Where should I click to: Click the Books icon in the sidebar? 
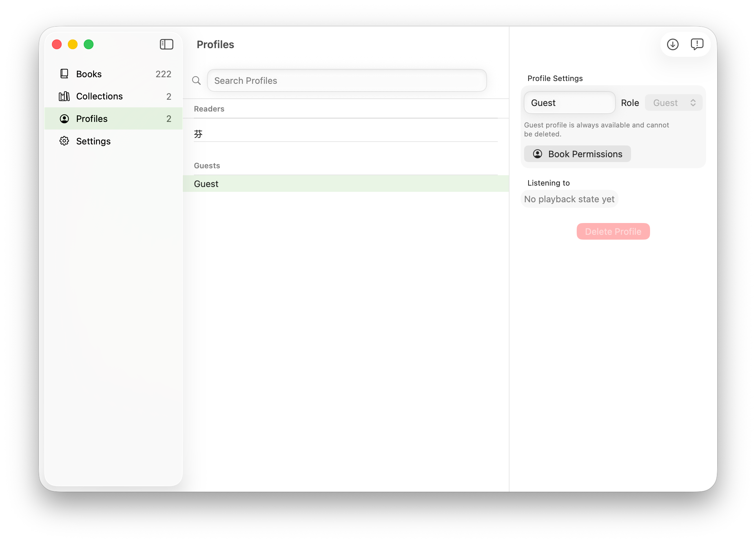pyautogui.click(x=64, y=73)
